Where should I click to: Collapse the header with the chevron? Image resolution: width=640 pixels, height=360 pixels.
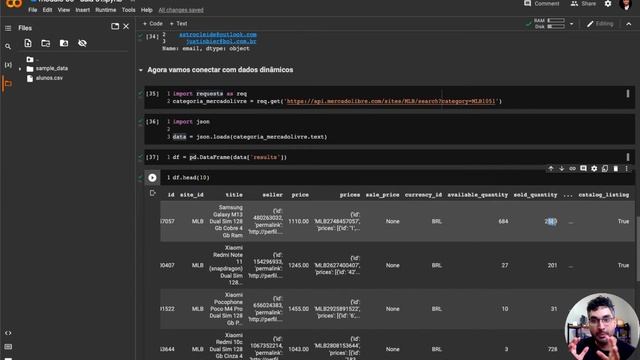[x=629, y=24]
